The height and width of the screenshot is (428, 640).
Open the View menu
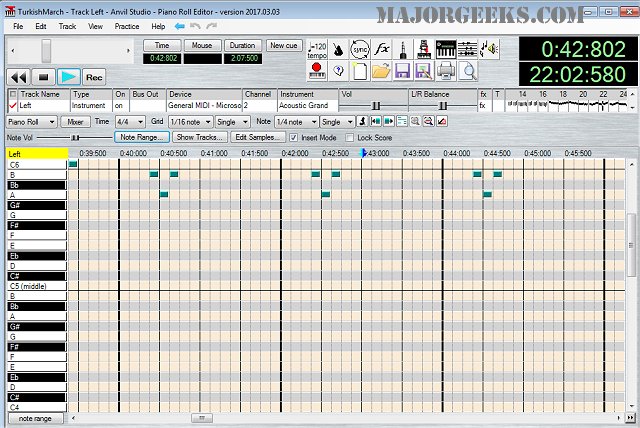click(95, 27)
